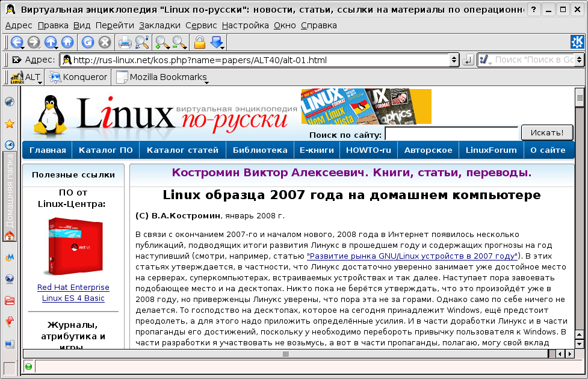Reload the current page

[88, 42]
